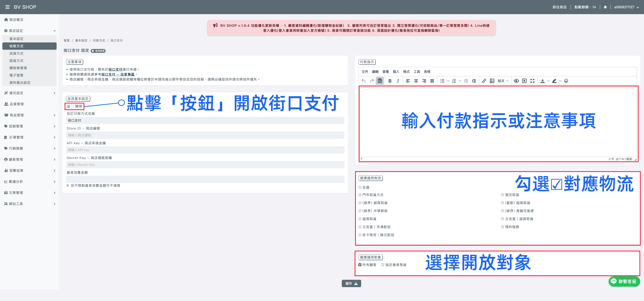Click the 儲存 save button
This screenshot has width=644, height=301.
[x=351, y=284]
